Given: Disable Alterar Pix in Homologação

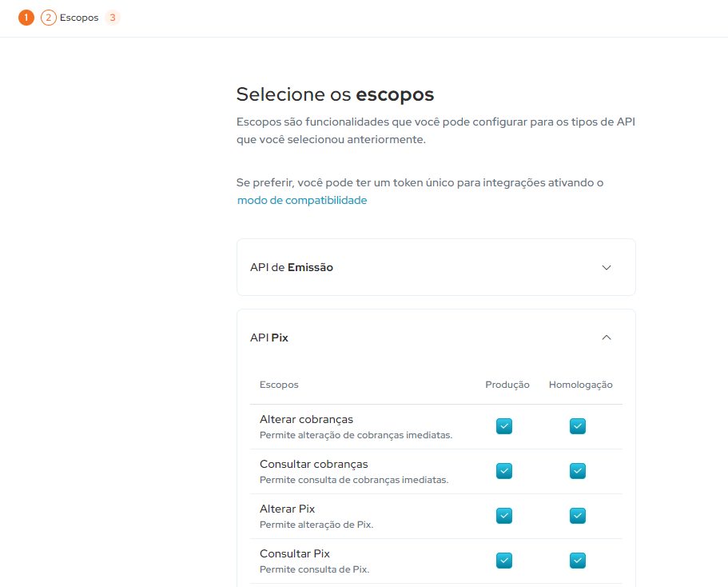Looking at the screenshot, I should (x=578, y=516).
